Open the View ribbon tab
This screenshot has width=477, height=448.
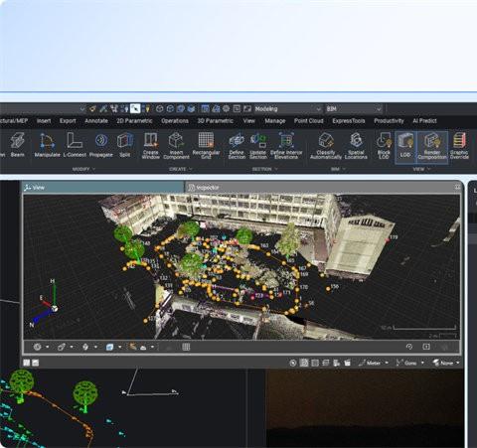point(249,121)
